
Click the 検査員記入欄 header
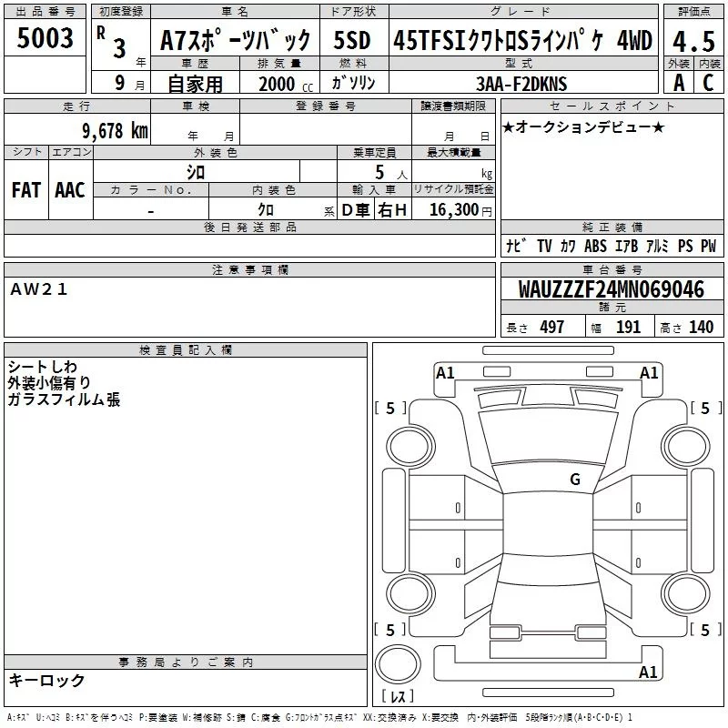186,350
